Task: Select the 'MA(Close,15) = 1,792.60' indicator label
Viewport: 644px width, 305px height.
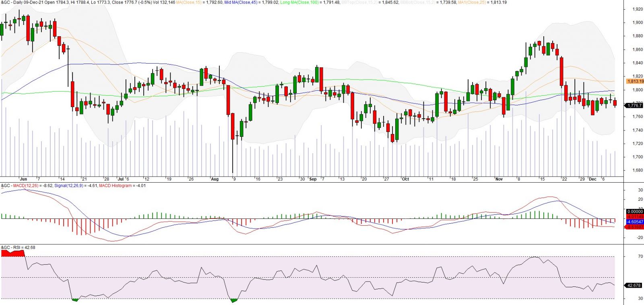Action: point(199,2)
